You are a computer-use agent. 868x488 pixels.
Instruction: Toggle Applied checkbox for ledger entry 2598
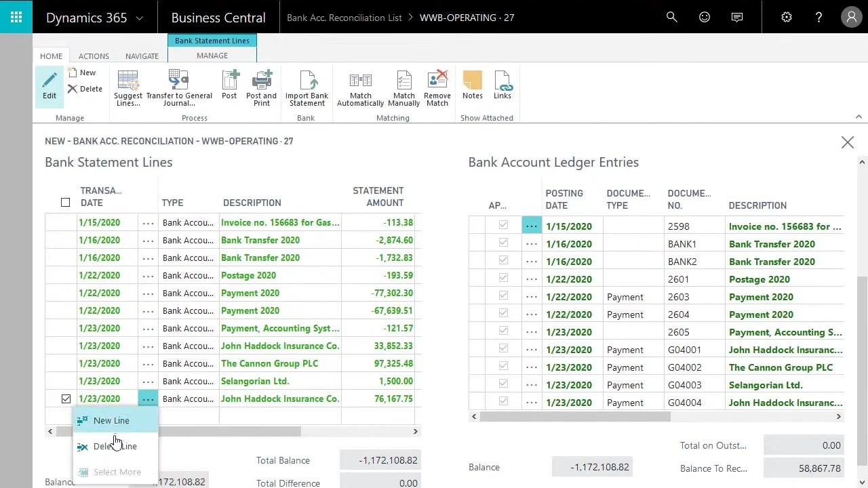(503, 225)
